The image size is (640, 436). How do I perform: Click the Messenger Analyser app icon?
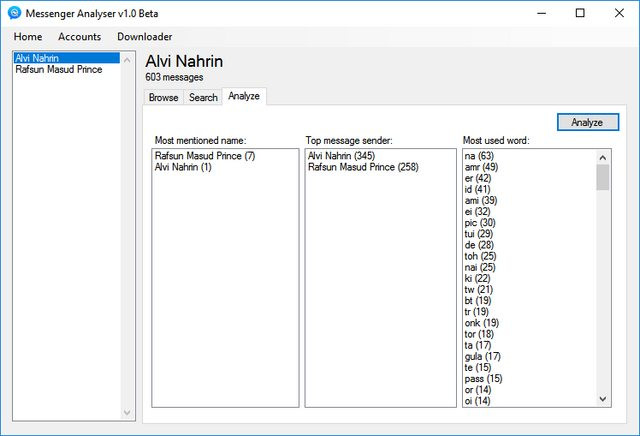[14, 13]
